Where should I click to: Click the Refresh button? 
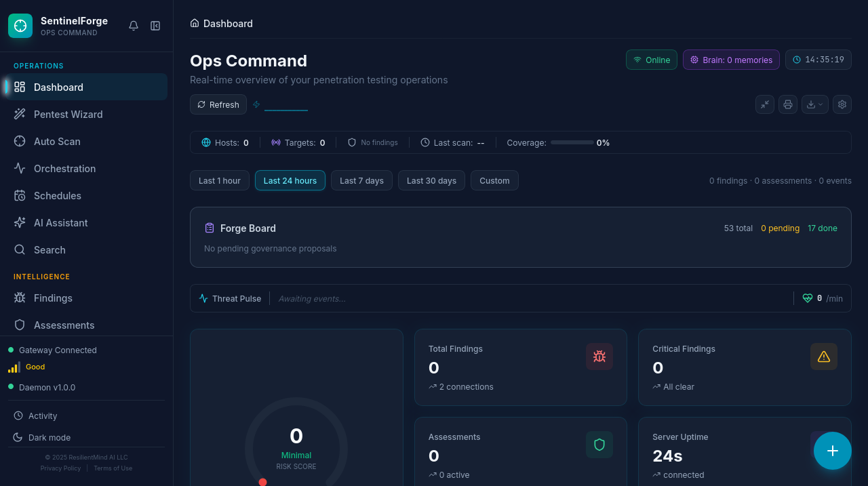pyautogui.click(x=218, y=104)
